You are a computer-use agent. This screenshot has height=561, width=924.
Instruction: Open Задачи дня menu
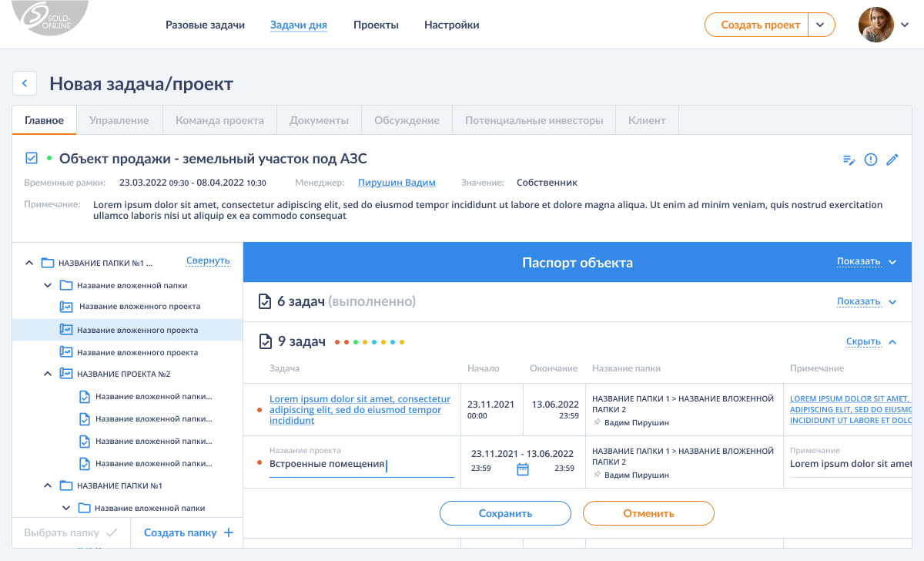tap(299, 25)
